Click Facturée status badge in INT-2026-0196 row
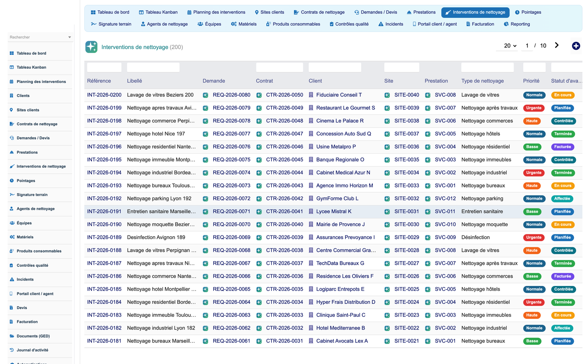588x364 pixels. (x=562, y=147)
